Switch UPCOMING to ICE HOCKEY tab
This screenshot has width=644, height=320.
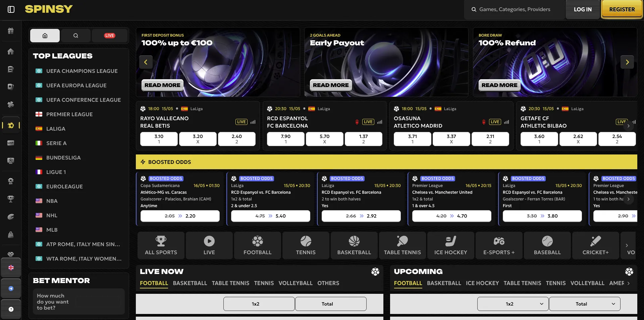coord(482,283)
